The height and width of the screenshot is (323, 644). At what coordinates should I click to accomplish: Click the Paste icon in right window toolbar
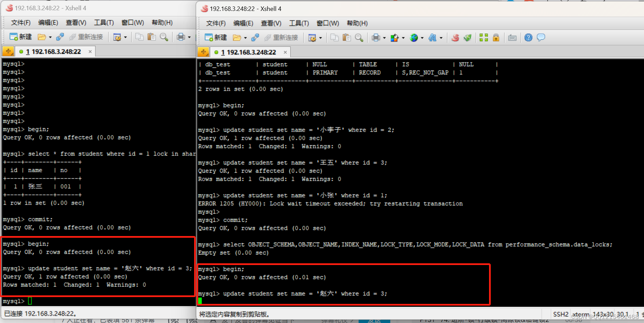point(347,38)
